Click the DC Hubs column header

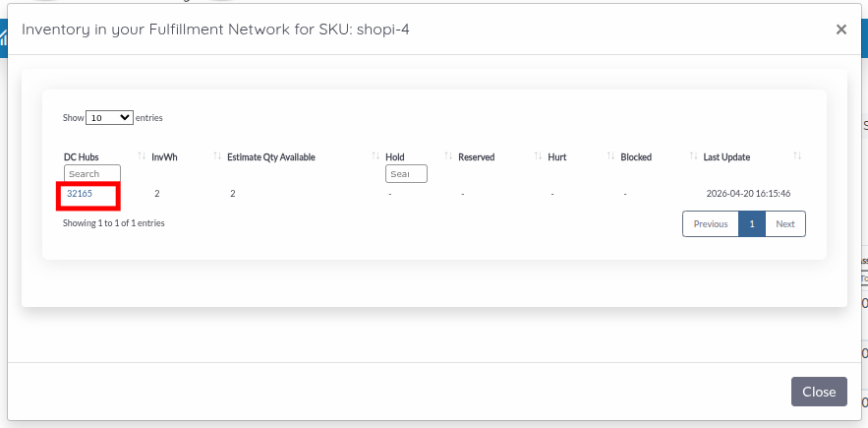(82, 156)
